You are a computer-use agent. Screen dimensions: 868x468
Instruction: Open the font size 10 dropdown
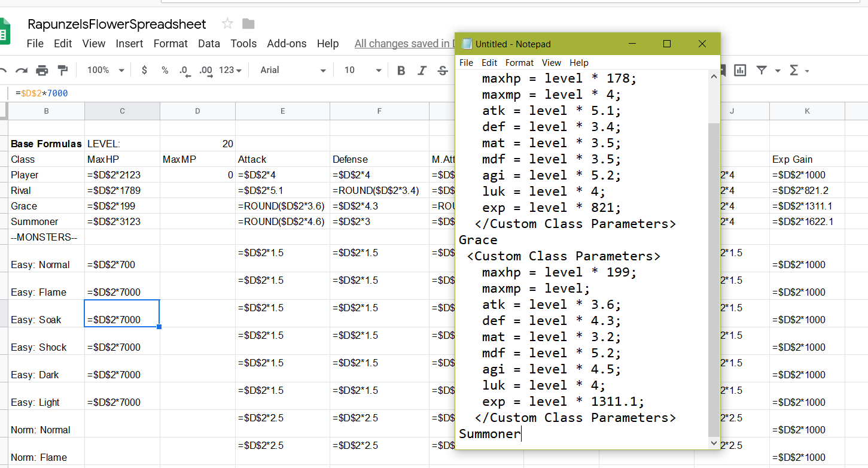pos(363,71)
